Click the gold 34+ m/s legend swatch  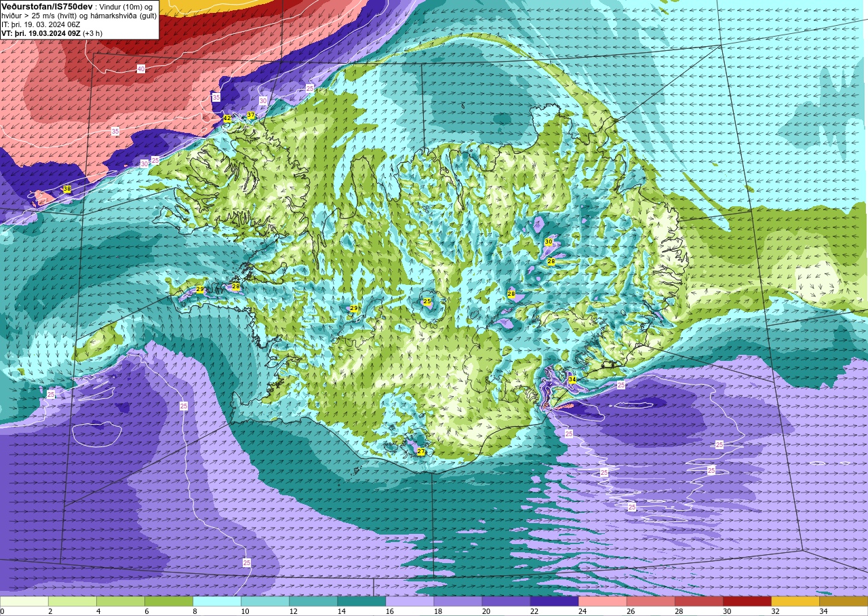pyautogui.click(x=843, y=601)
